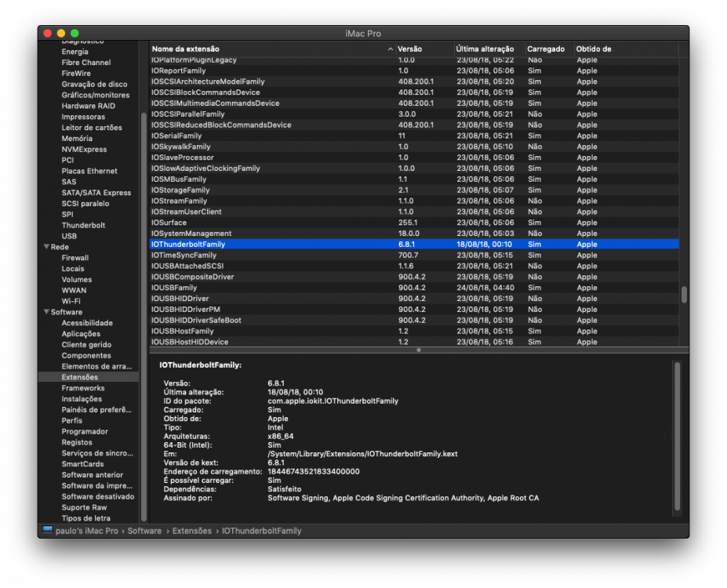Click Extensões in the path bar

pyautogui.click(x=192, y=531)
